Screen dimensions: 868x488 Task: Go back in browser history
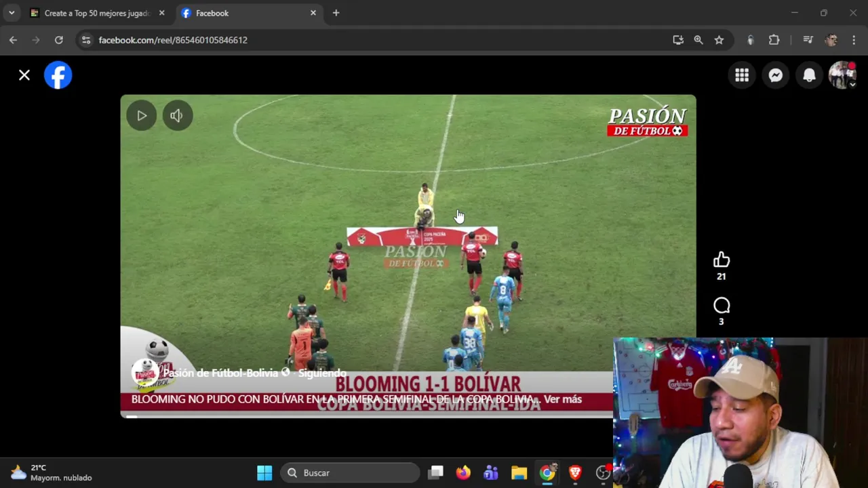[x=13, y=40]
